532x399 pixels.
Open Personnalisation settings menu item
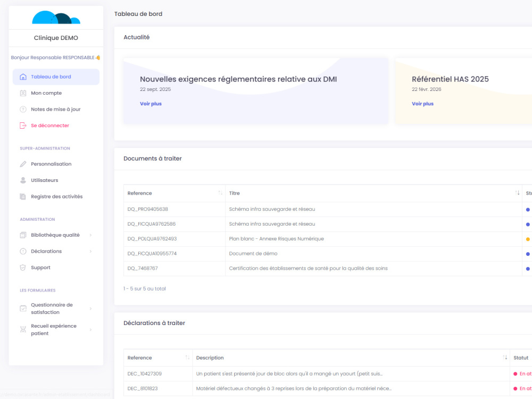pos(56,164)
